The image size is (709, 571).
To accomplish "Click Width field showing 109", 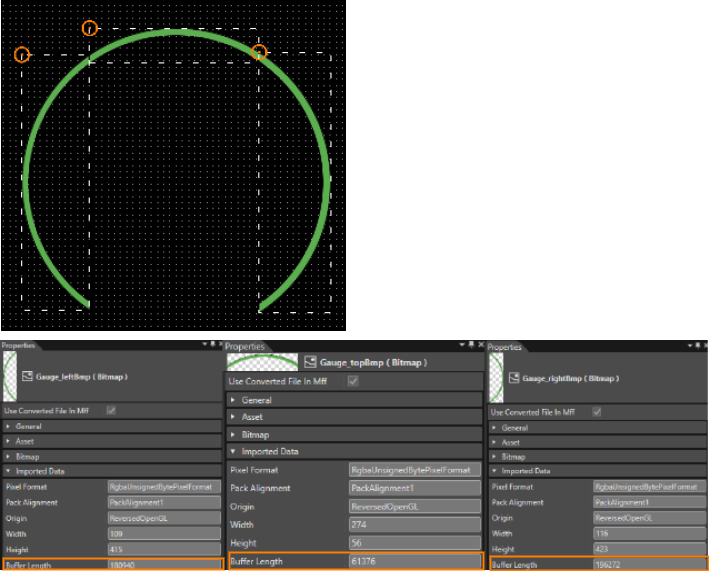I will click(x=164, y=534).
